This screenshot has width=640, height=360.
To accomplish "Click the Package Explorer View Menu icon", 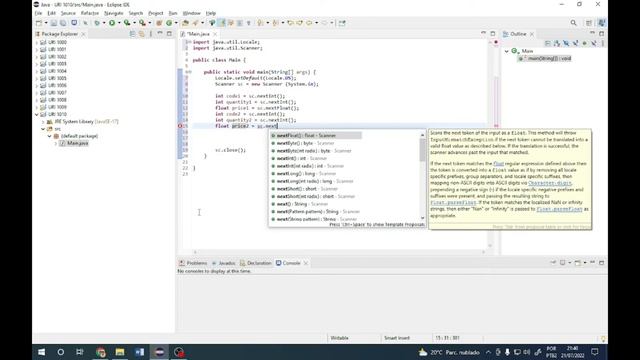I will pos(151,34).
